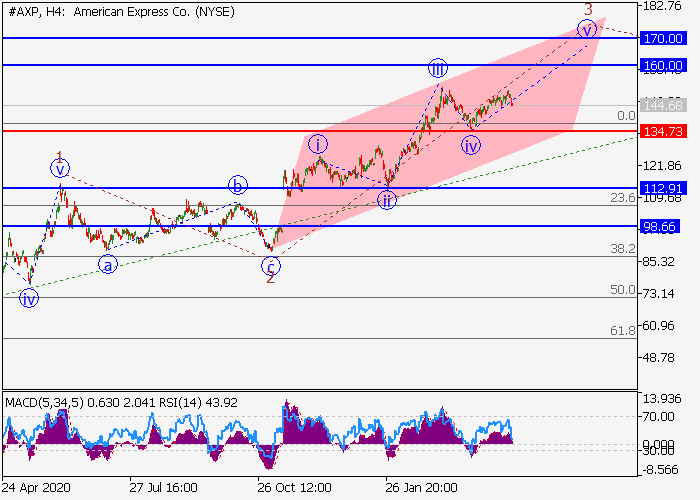Select the red wave number 3

pyautogui.click(x=588, y=9)
